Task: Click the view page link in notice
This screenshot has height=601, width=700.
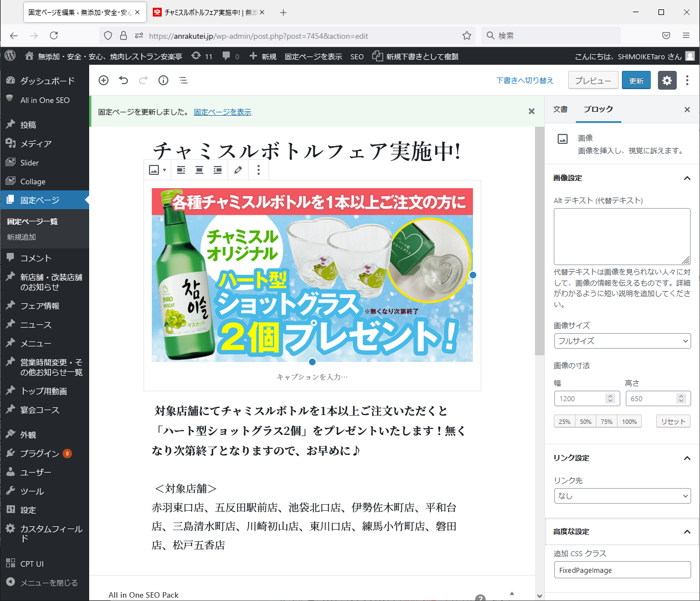Action: point(222,112)
